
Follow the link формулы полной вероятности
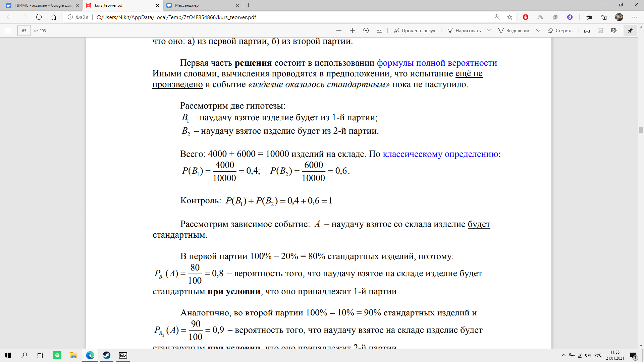[x=437, y=63]
